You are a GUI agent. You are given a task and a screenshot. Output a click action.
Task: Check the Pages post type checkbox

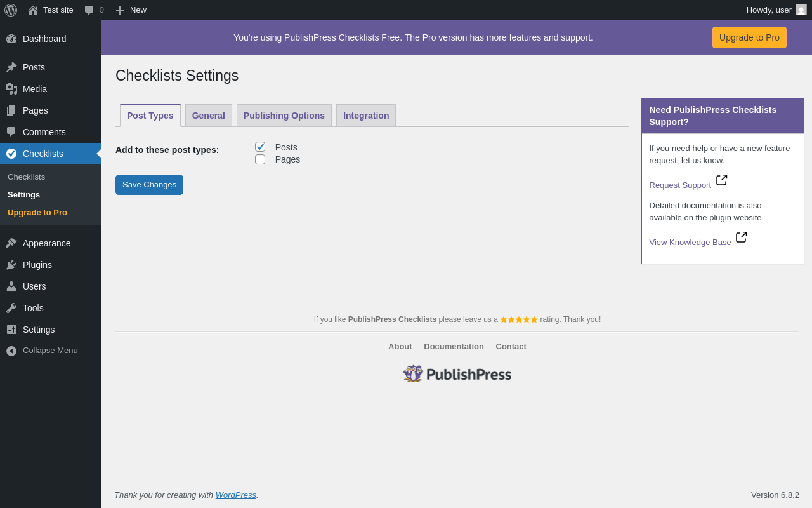pos(260,159)
